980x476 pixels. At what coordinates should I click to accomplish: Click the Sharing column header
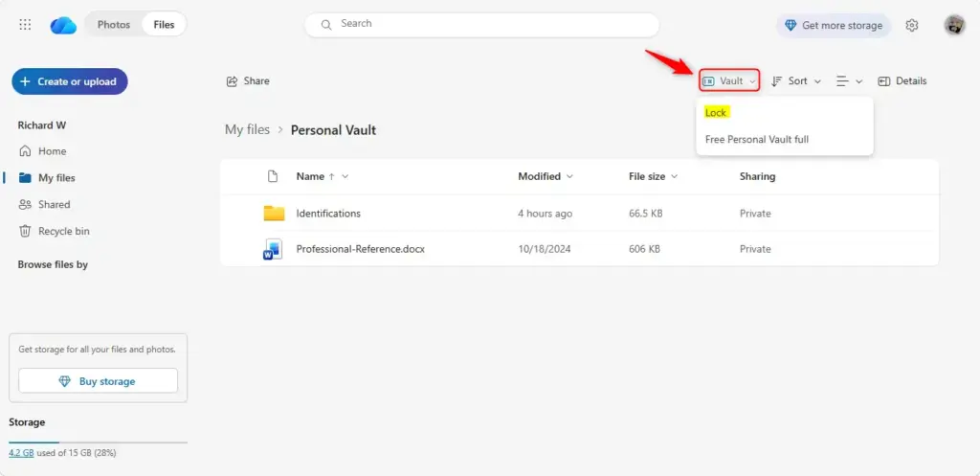coord(758,176)
